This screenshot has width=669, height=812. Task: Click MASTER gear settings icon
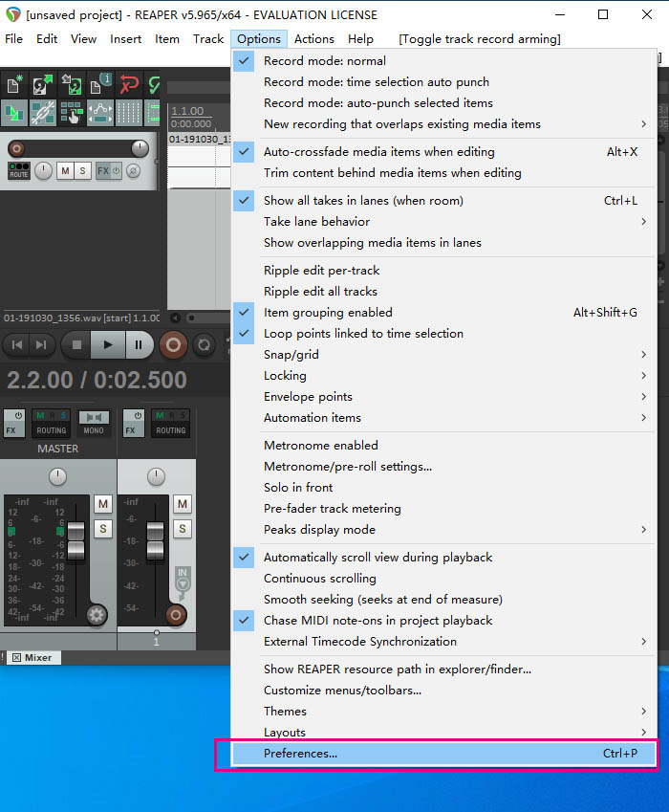tap(97, 615)
